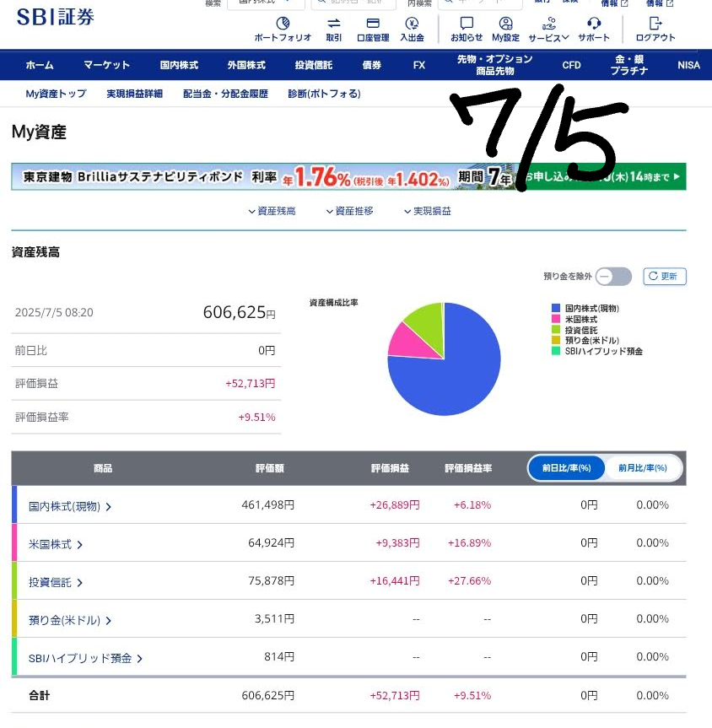Click the 更新 refresh button
The width and height of the screenshot is (712, 728).
point(665,276)
